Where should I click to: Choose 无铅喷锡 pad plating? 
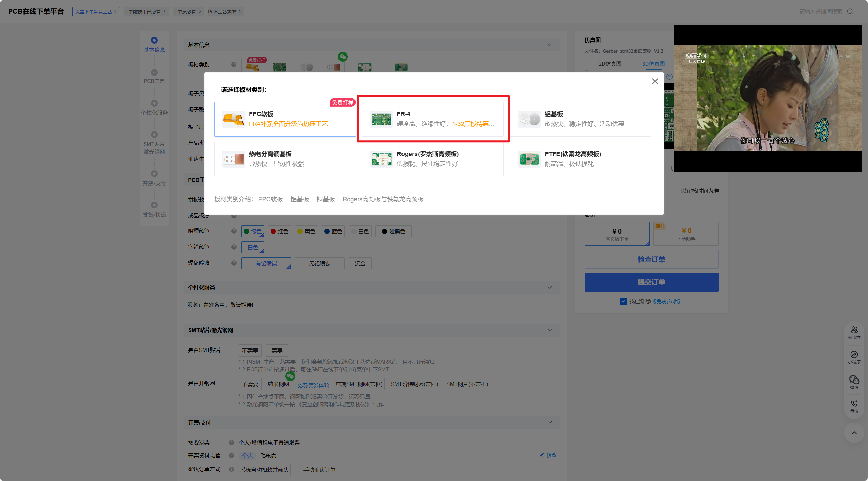point(320,263)
